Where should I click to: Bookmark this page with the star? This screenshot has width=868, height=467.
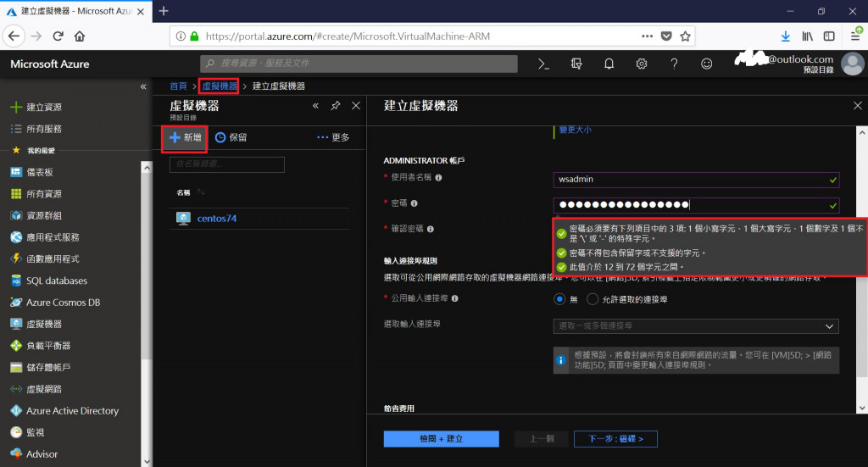pos(685,36)
